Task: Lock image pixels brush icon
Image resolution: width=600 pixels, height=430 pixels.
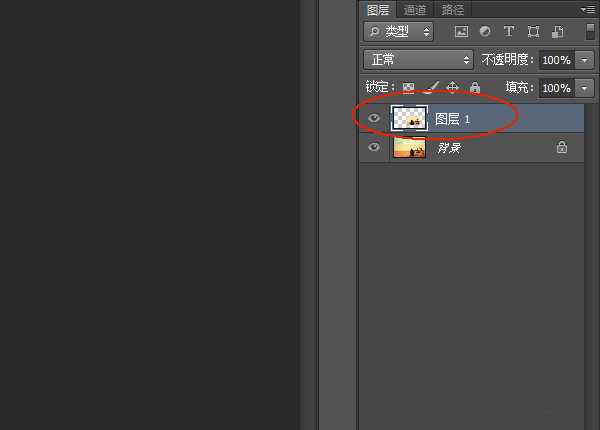Action: coord(431,88)
